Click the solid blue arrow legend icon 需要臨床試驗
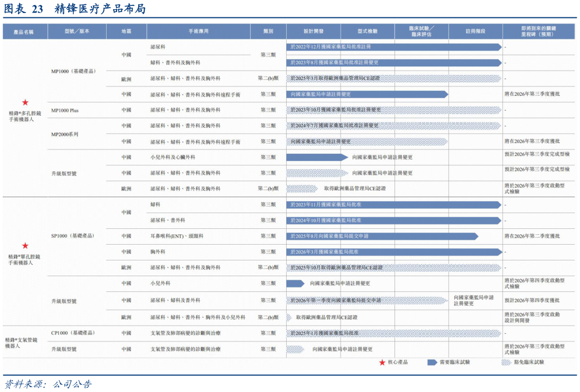Screen dimensions: 580x392 432,363
